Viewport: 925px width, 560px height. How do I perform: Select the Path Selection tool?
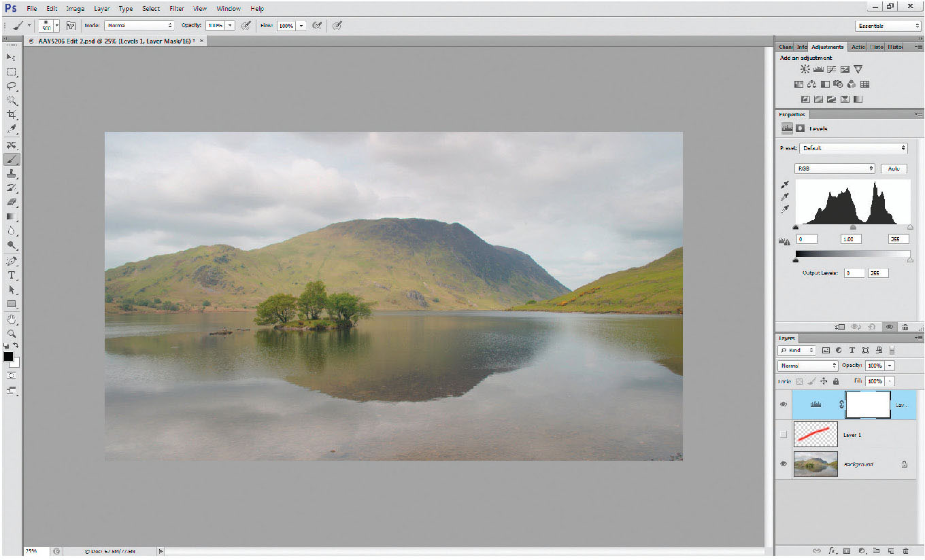click(x=12, y=290)
